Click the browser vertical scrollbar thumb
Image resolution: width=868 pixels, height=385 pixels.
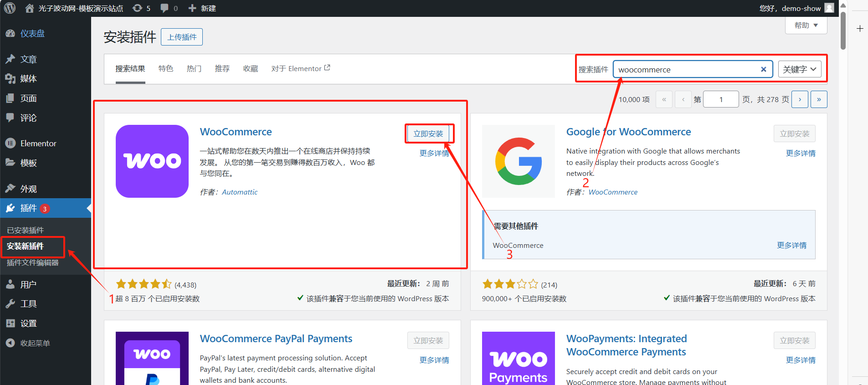843,30
